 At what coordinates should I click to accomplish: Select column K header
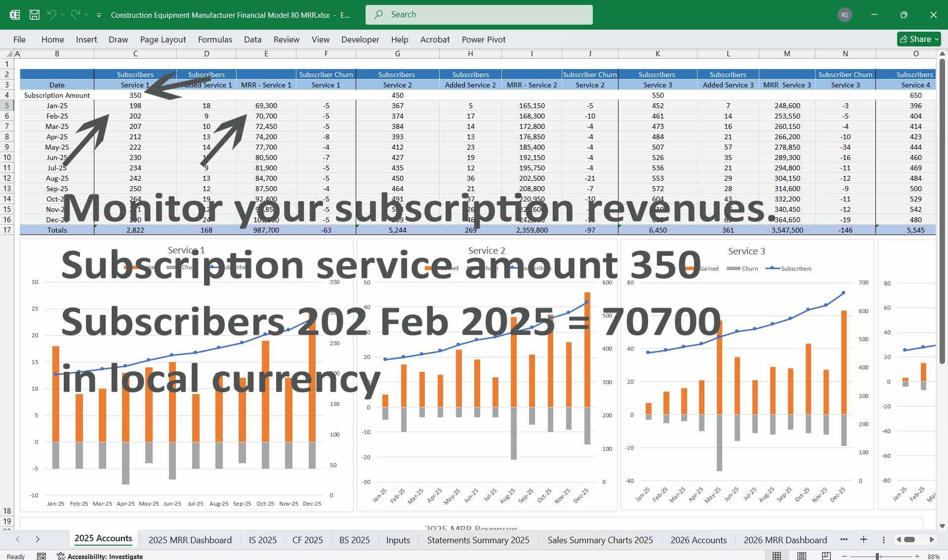point(658,53)
